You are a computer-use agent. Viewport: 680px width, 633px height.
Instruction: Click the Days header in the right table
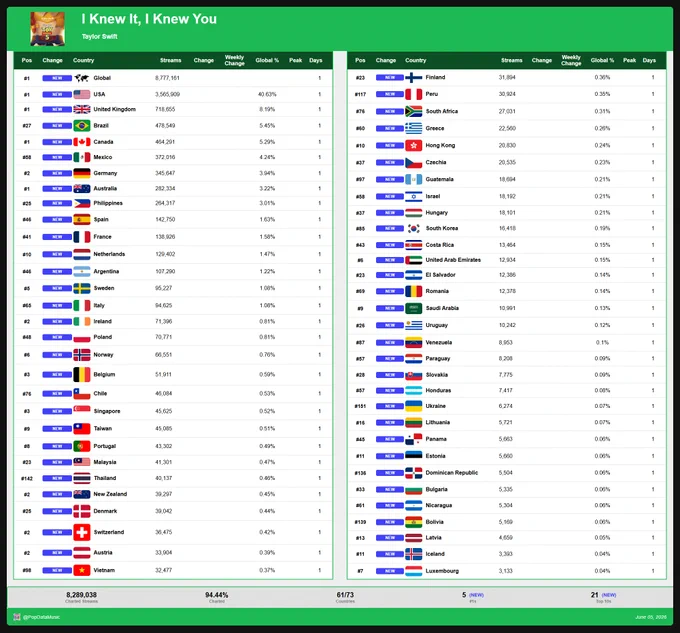(649, 60)
